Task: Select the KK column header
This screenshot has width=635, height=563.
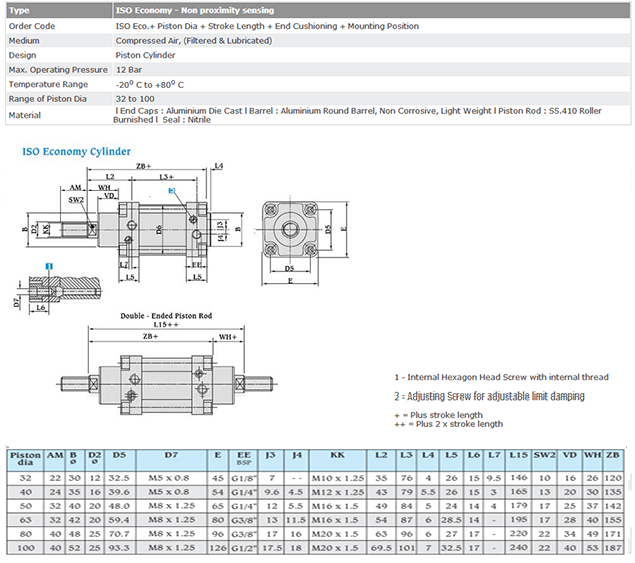Action: pos(337,460)
